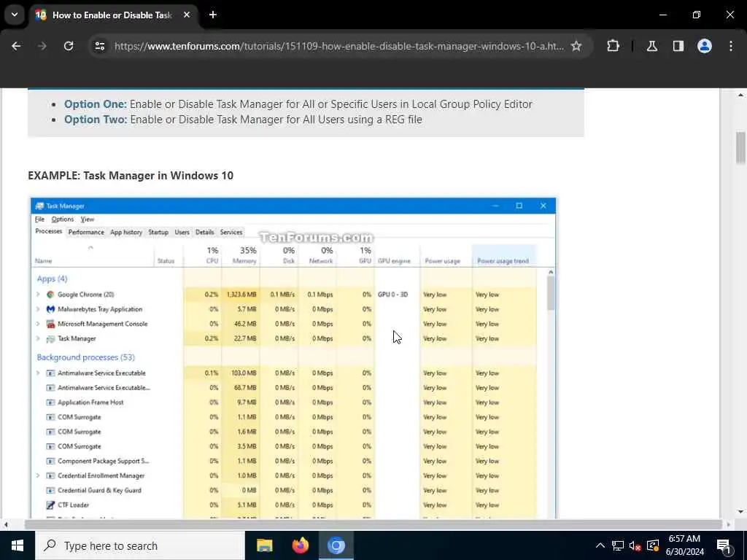Viewport: 747px width, 560px height.
Task: Expand the Google Chrome (20) row arrow
Action: tap(38, 295)
